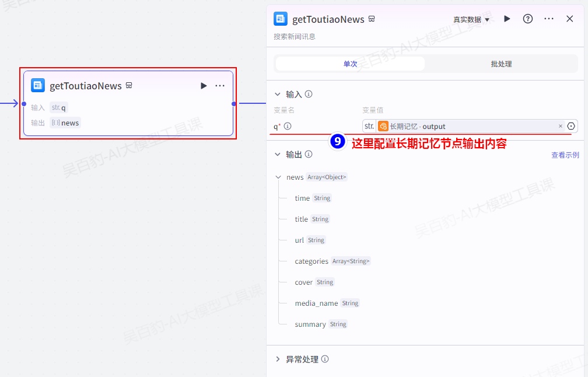Run node from side panel play button
Viewport: 588px width, 377px height.
(507, 19)
